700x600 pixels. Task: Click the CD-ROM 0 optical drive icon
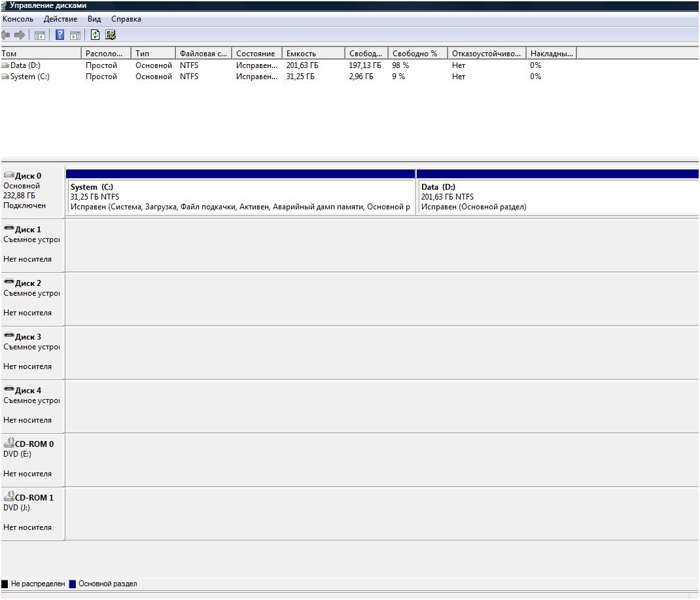coord(9,442)
